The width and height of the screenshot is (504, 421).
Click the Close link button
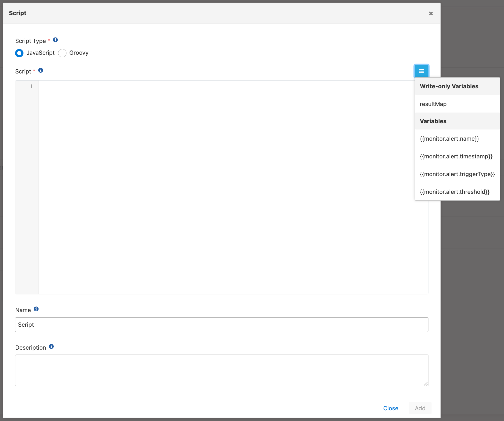[390, 408]
